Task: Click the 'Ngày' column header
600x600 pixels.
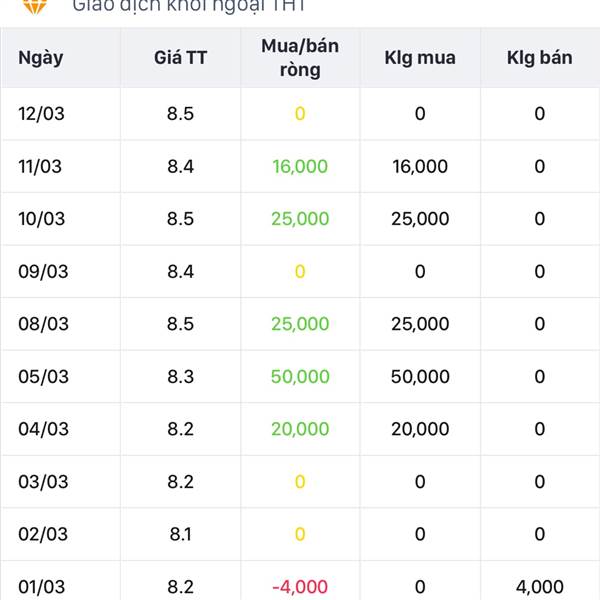Action: [x=41, y=57]
